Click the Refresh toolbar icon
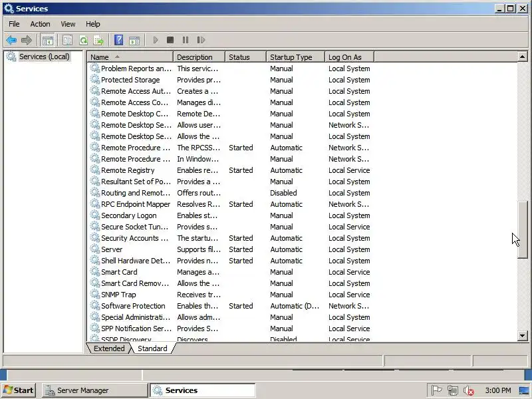 coord(83,40)
